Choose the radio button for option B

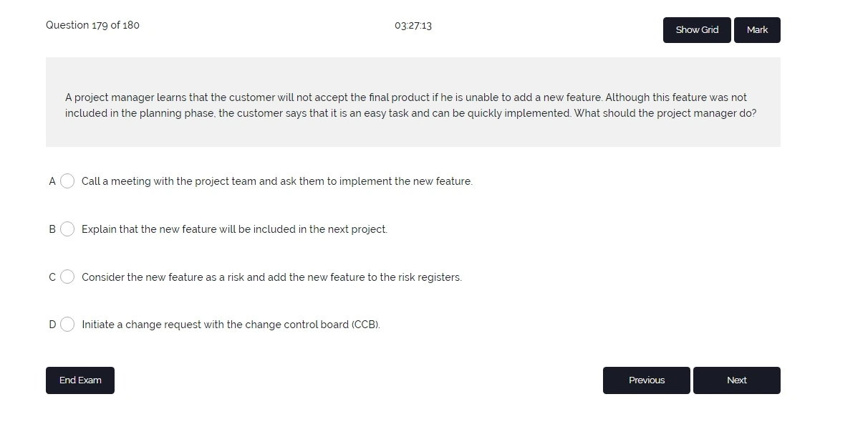pyautogui.click(x=67, y=229)
